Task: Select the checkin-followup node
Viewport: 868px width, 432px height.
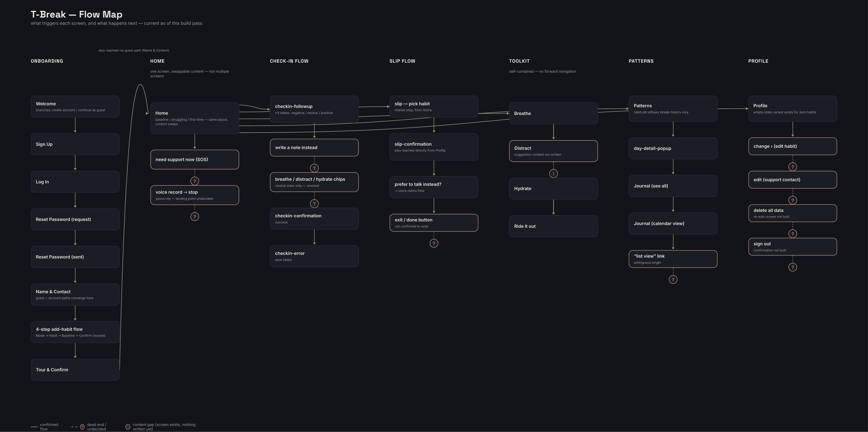Action: 314,109
